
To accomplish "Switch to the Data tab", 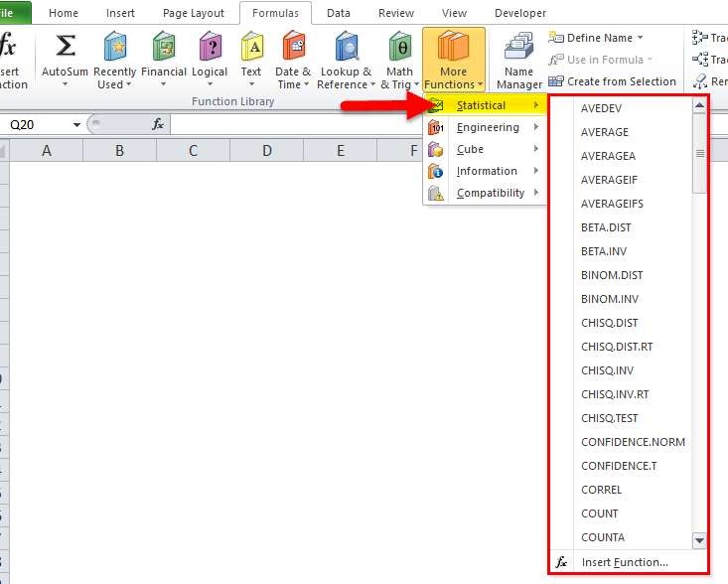I will tap(339, 13).
